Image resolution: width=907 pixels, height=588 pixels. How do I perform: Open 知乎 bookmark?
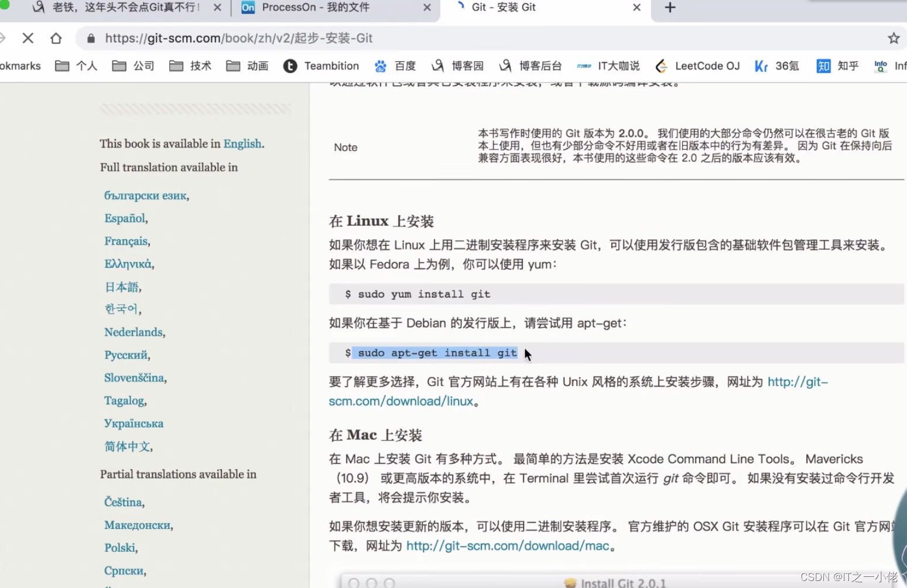coord(837,66)
